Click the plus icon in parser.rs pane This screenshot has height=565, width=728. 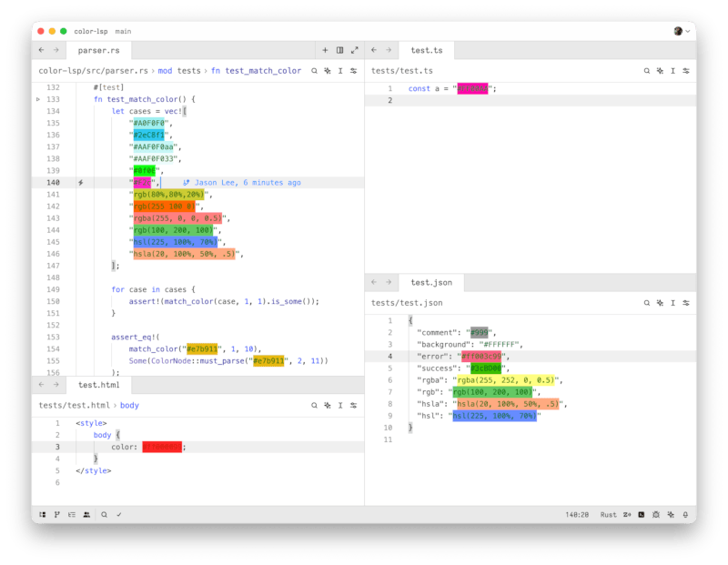[x=325, y=50]
